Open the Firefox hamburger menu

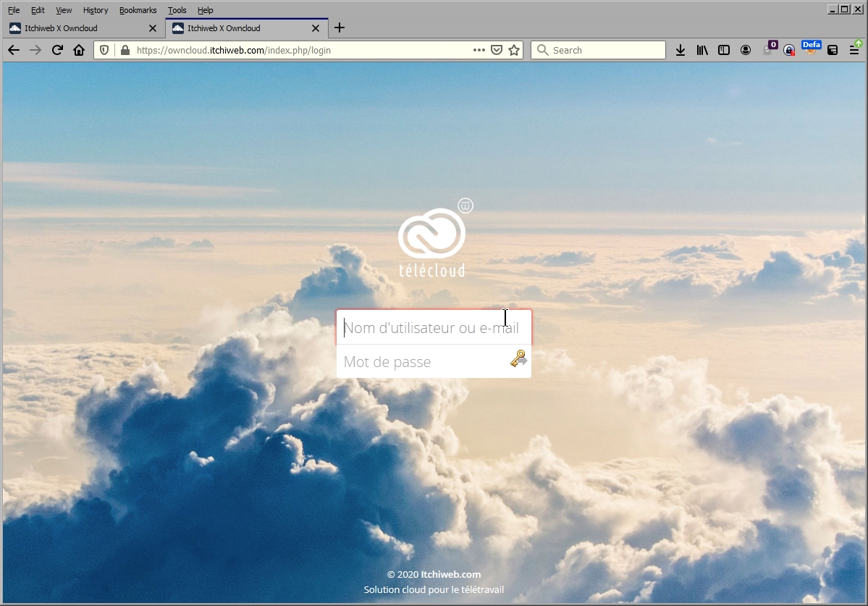pyautogui.click(x=854, y=51)
